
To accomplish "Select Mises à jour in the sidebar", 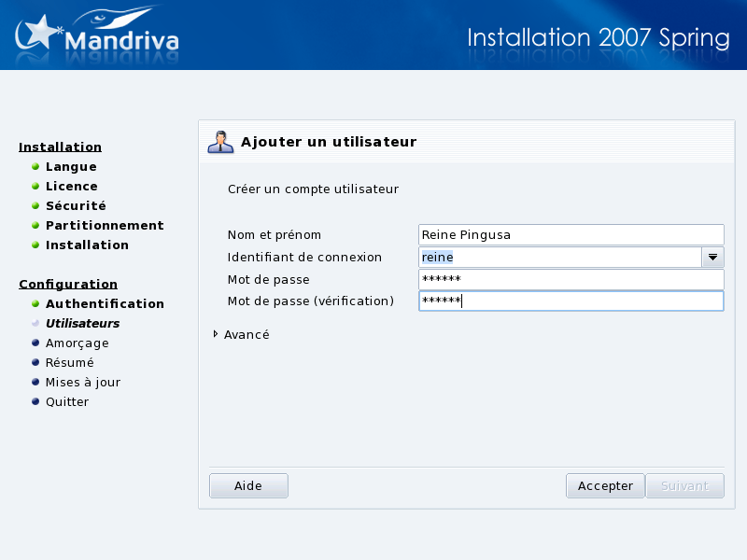I will pos(82,383).
